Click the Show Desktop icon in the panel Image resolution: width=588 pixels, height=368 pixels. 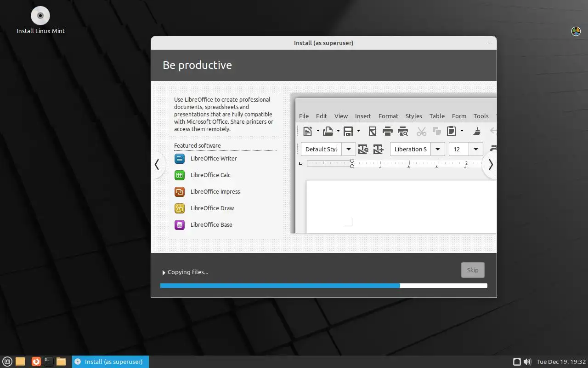[20, 362]
